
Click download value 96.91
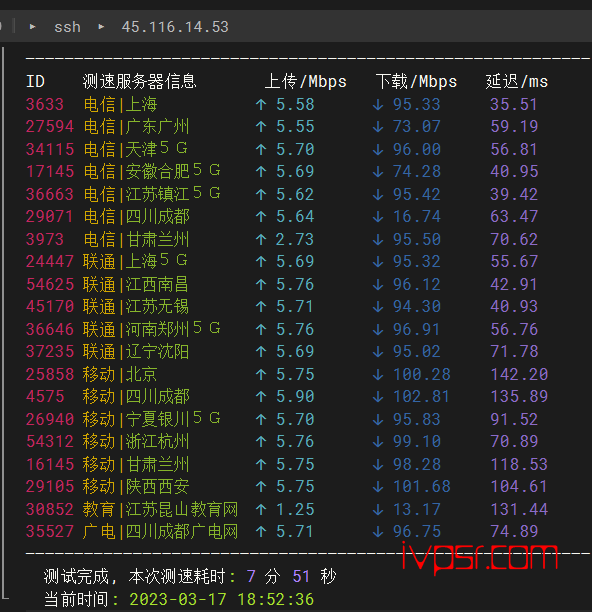coord(416,329)
